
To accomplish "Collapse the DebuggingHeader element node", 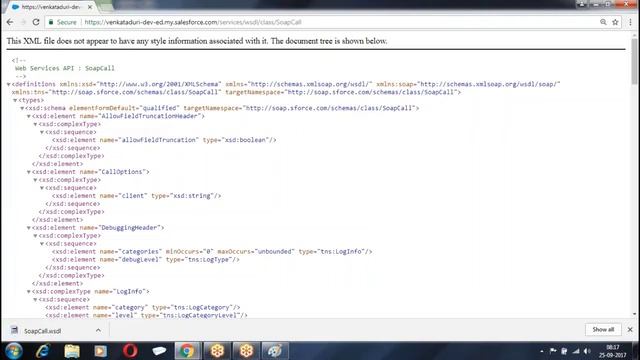I will [x=29, y=228].
